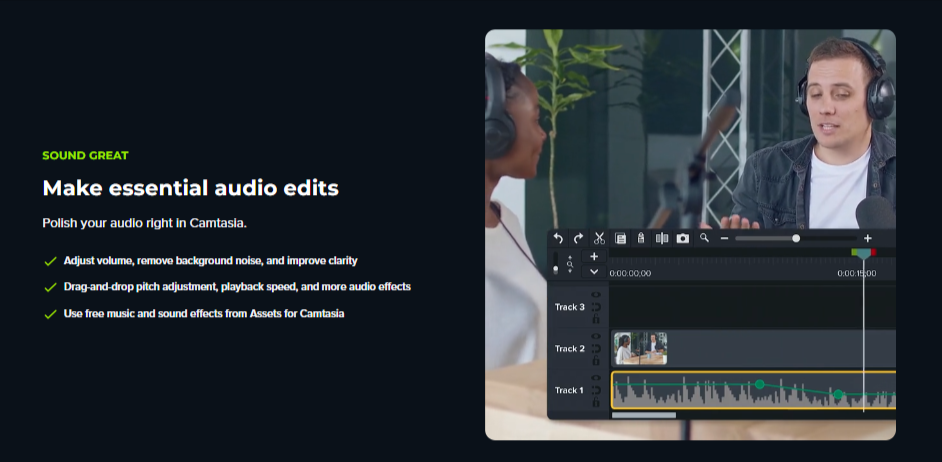Click the timeline zoom slider handle
This screenshot has width=942, height=462.
click(796, 239)
